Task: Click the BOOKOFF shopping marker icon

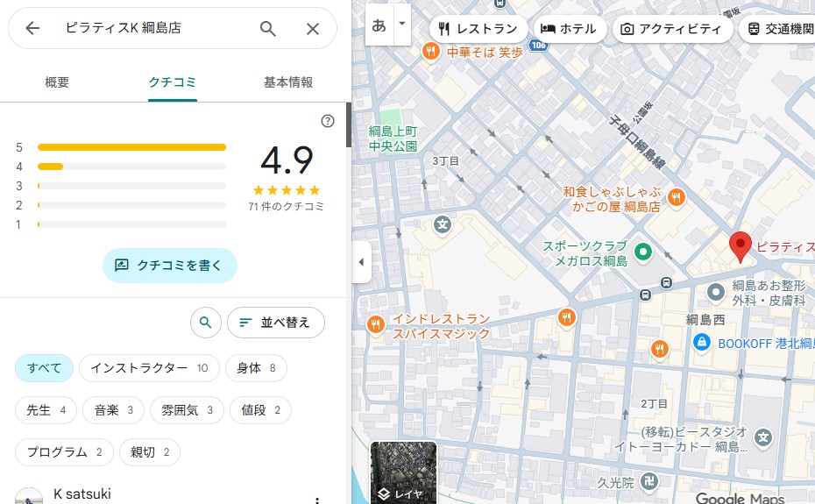Action: (701, 343)
